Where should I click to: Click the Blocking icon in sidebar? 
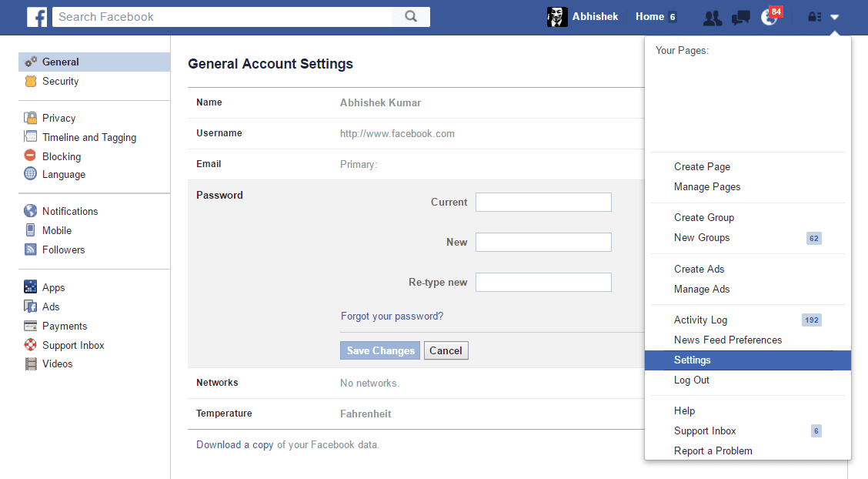click(31, 156)
